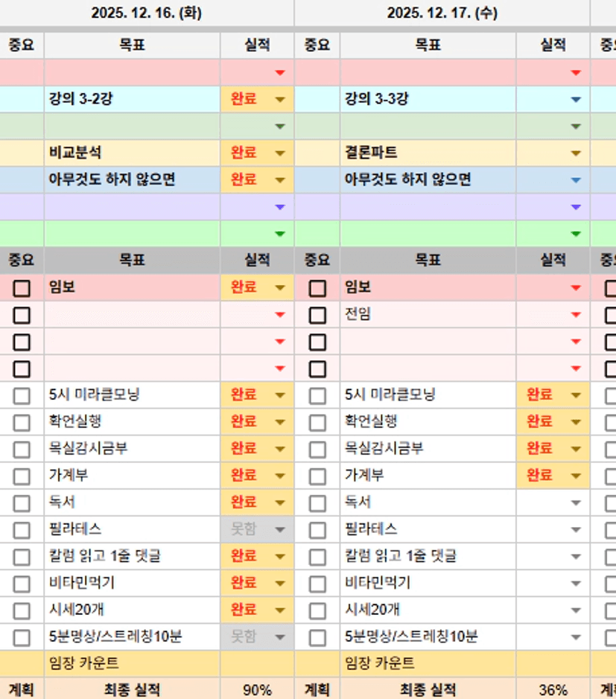Screen dimensions: 616x699
Task: Click the 90% final result cell
Action: pos(257,690)
